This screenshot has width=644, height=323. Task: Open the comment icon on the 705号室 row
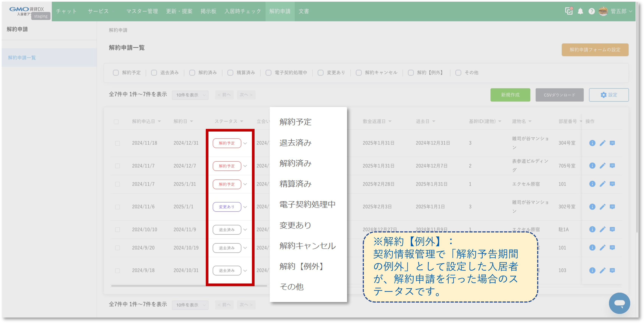point(613,165)
